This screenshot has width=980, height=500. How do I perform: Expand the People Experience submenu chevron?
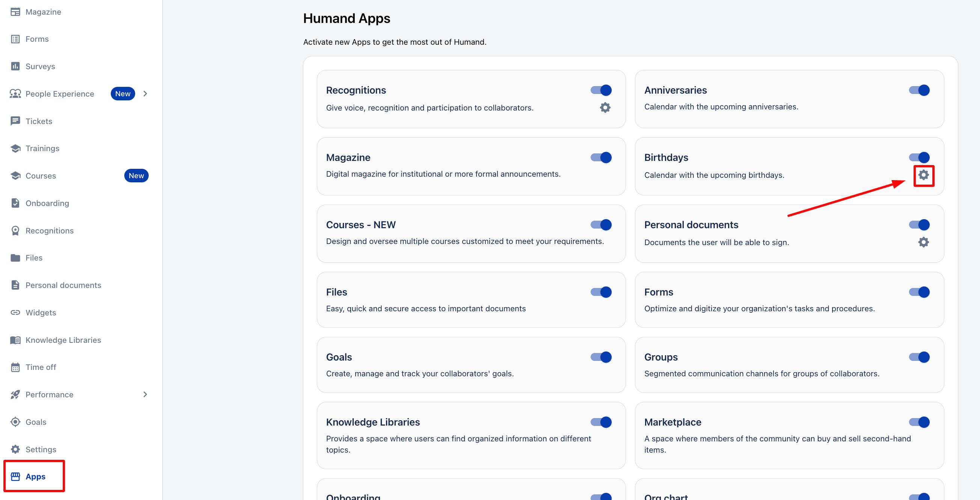[145, 94]
